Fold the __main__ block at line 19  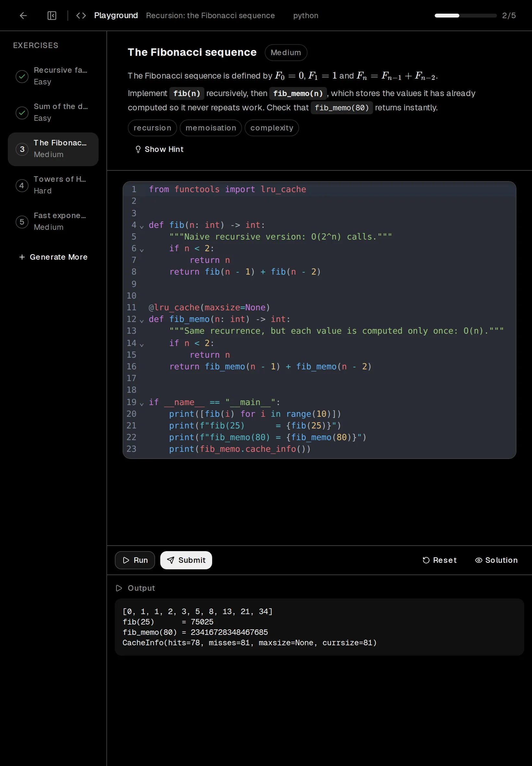(x=142, y=404)
